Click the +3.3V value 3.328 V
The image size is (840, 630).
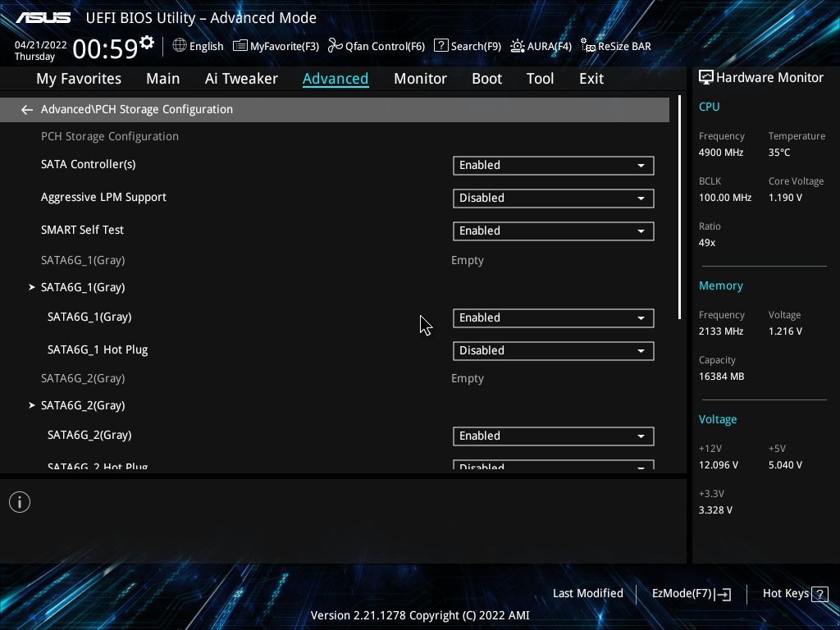point(715,510)
